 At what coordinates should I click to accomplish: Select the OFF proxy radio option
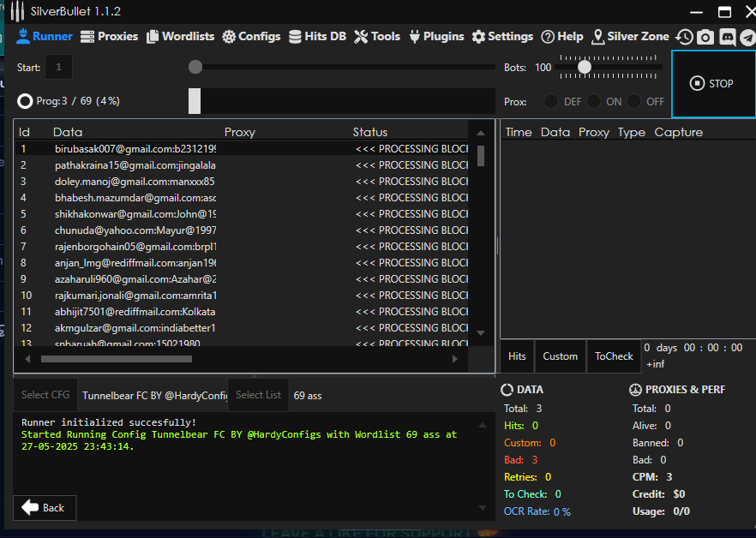[634, 101]
